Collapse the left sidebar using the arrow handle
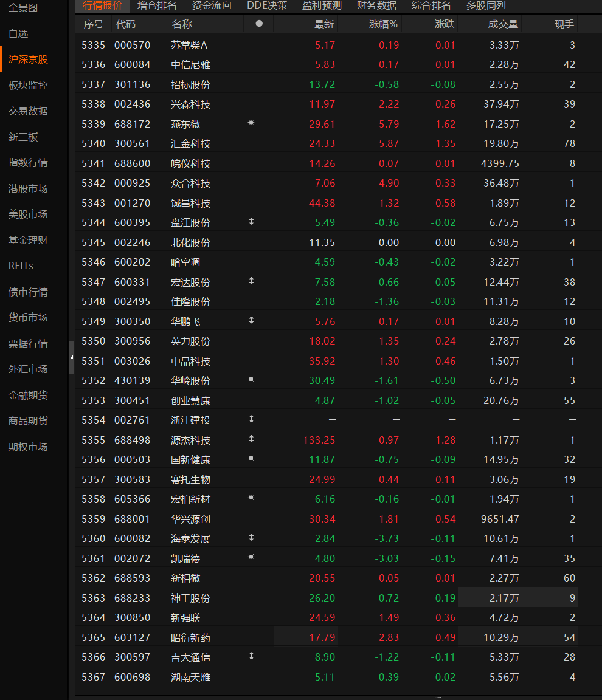This screenshot has width=602, height=700. click(72, 357)
